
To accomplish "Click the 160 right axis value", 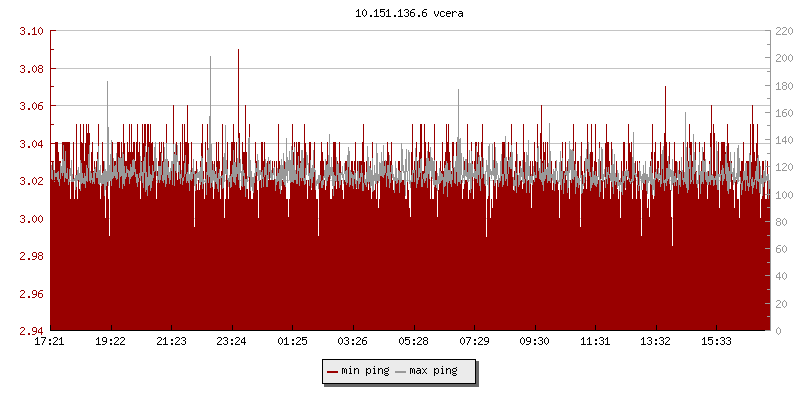I will click(784, 113).
